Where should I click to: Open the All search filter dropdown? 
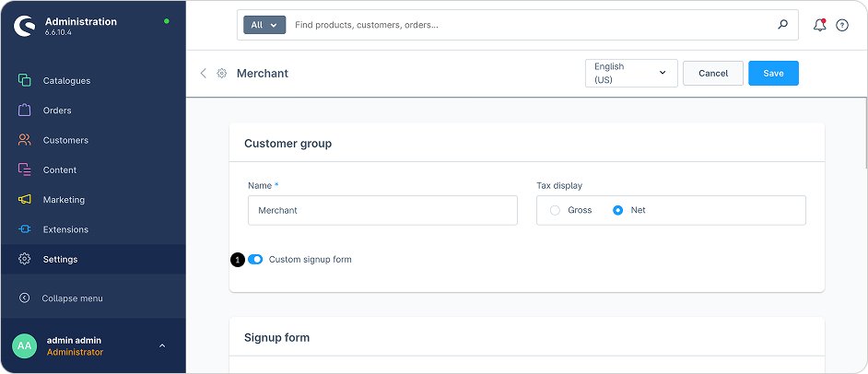[264, 25]
